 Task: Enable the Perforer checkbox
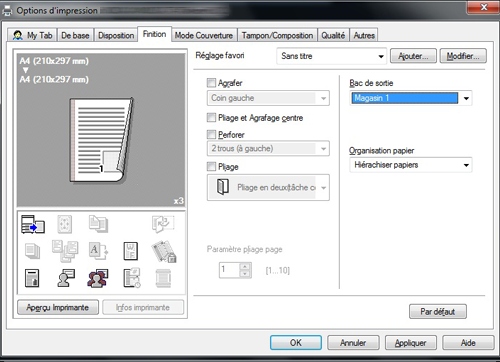[x=211, y=134]
